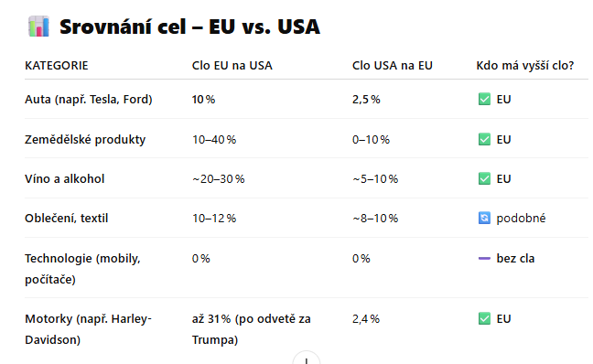This screenshot has height=364, width=593.
Task: Click green checkmark in Zemědělské produkty row
Action: (484, 139)
